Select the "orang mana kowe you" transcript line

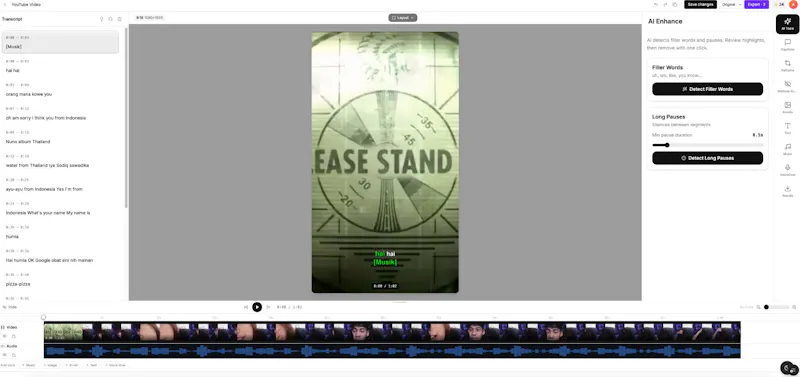pos(60,90)
